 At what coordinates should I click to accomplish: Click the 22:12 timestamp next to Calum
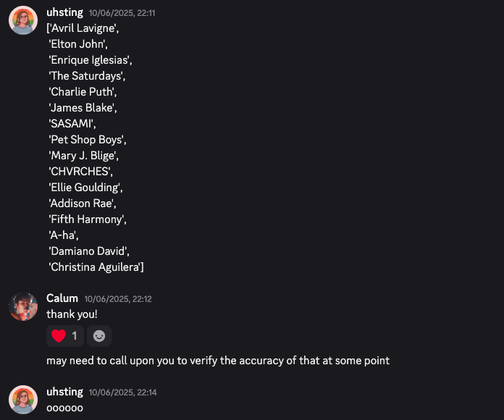click(x=118, y=299)
